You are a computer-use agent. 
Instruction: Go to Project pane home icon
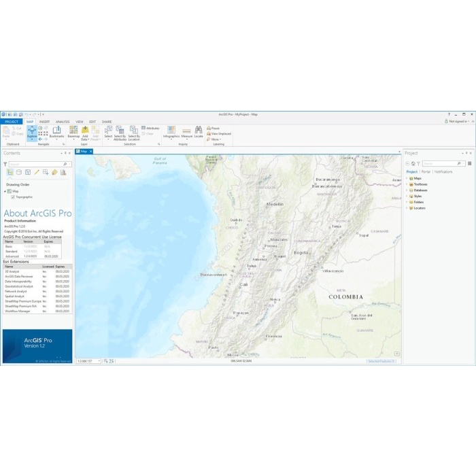(413, 164)
